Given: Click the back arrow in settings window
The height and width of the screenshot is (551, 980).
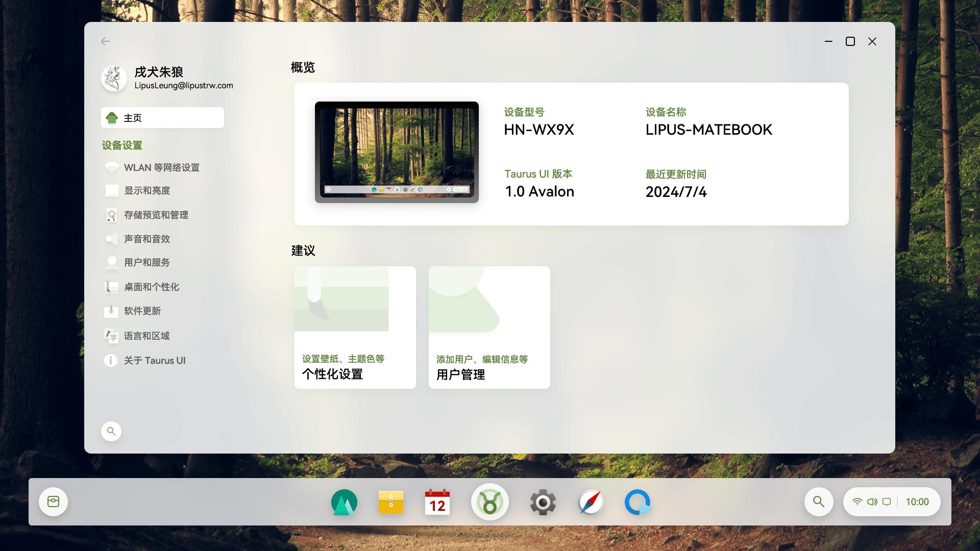Looking at the screenshot, I should click(x=106, y=41).
